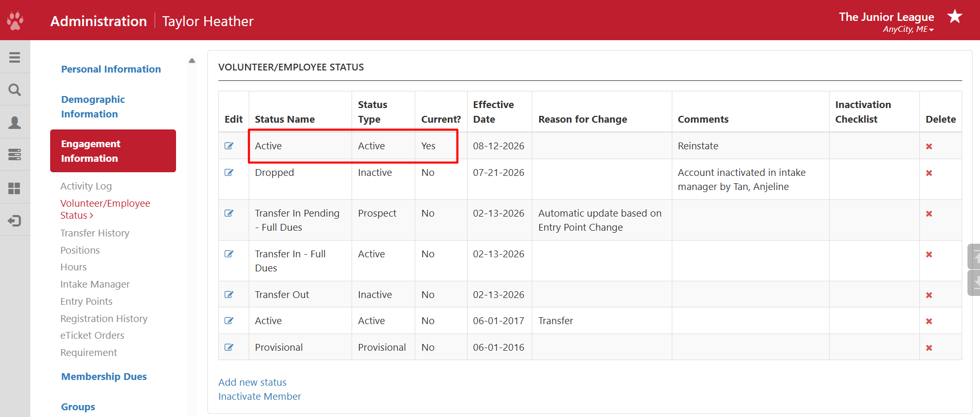Open the Positions page

(80, 250)
